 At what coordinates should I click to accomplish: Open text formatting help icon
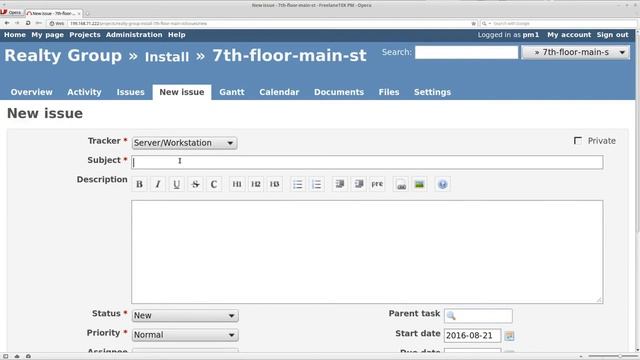click(442, 184)
